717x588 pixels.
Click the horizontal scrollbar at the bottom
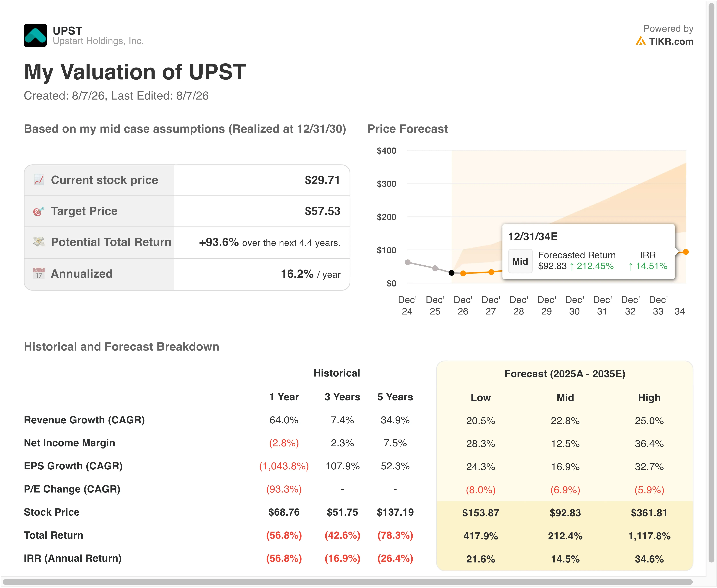point(347,582)
